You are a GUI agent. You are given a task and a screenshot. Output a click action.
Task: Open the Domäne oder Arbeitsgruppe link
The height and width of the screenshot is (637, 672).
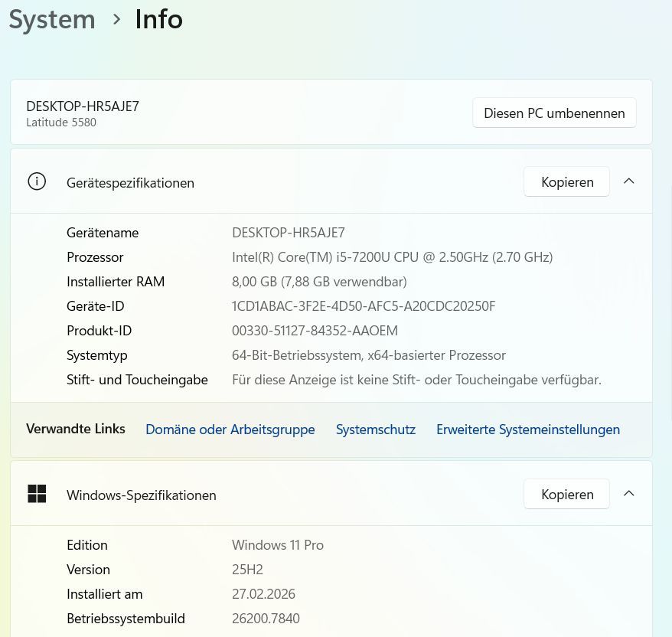(x=230, y=430)
